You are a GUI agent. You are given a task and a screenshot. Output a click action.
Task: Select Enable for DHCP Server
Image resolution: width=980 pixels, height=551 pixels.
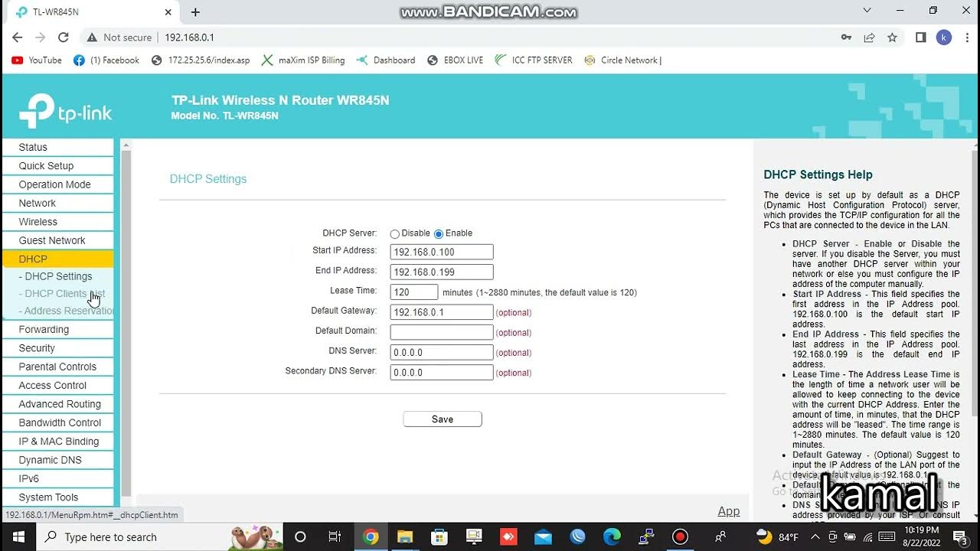click(439, 234)
